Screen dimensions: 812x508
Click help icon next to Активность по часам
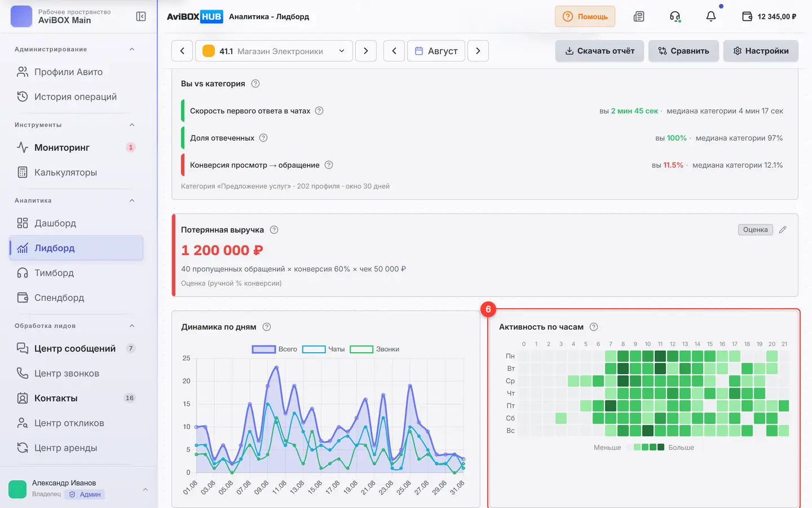point(594,327)
